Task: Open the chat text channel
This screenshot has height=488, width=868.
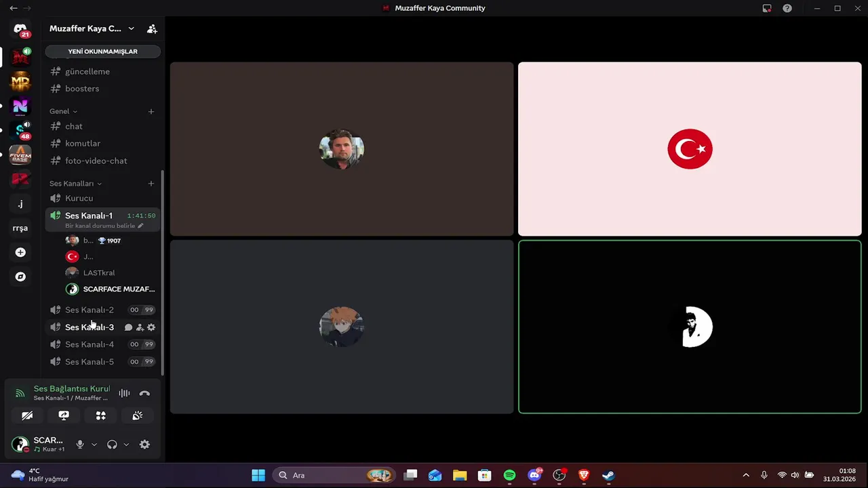Action: pos(103,126)
